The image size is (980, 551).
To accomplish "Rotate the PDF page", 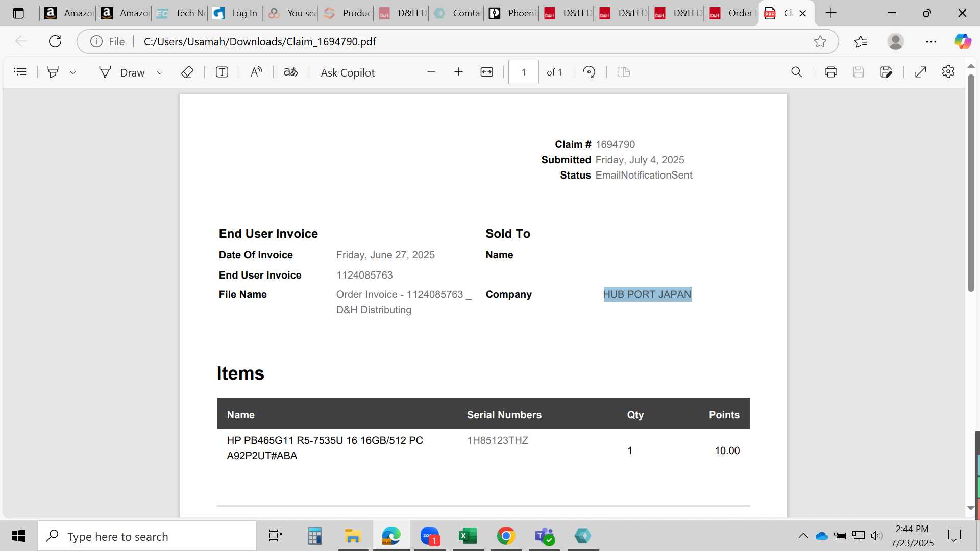I will tap(589, 72).
